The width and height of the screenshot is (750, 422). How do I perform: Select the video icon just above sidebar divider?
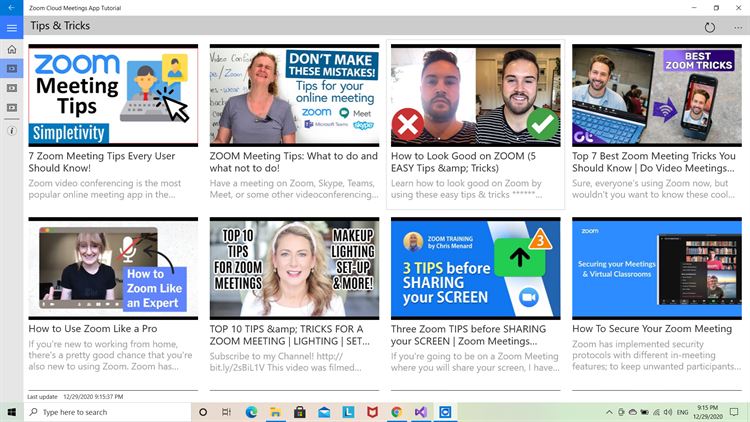11,108
